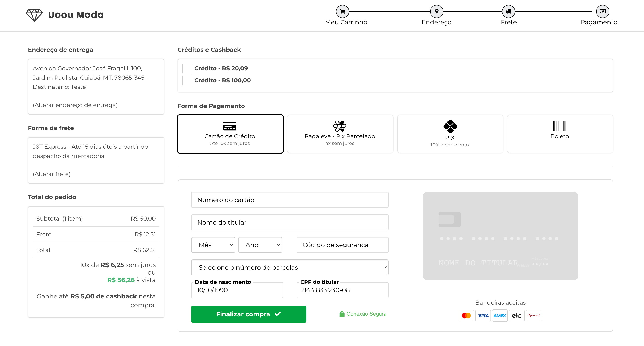644x346 pixels.
Task: Click the Endereço location pin icon
Action: (437, 11)
